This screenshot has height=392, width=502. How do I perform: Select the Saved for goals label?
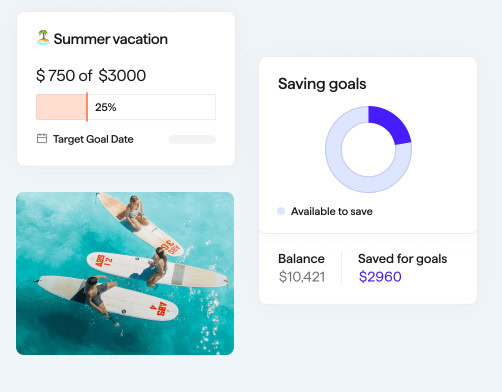[403, 259]
